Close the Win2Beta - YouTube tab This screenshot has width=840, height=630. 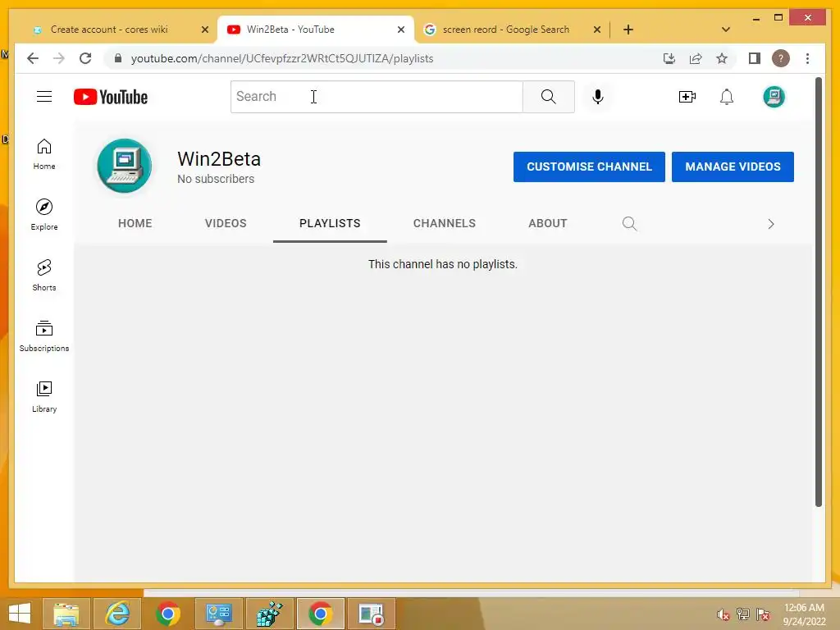point(400,30)
